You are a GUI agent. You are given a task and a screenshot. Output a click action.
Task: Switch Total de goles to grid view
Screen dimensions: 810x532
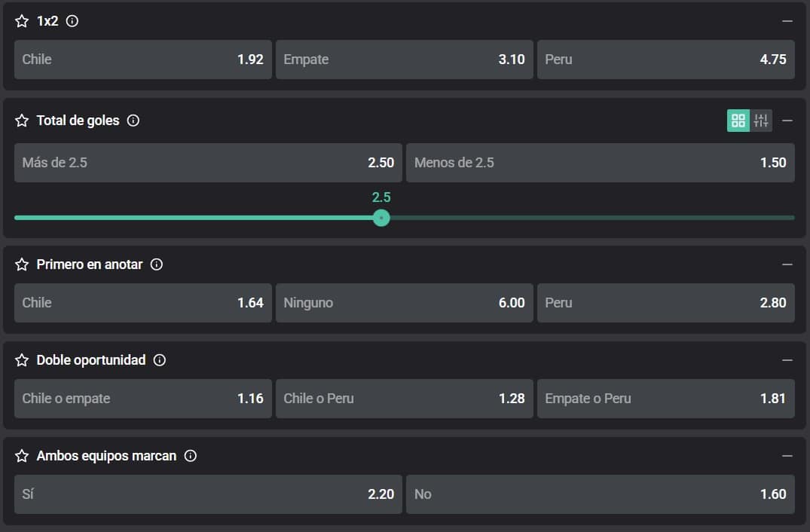point(738,121)
